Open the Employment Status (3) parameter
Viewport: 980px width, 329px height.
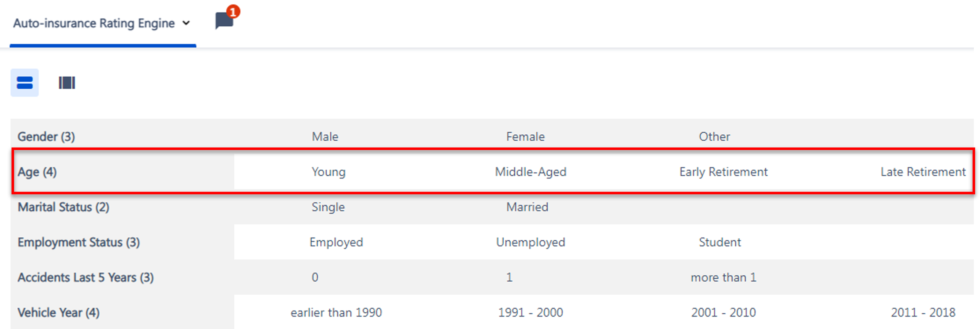tap(79, 242)
